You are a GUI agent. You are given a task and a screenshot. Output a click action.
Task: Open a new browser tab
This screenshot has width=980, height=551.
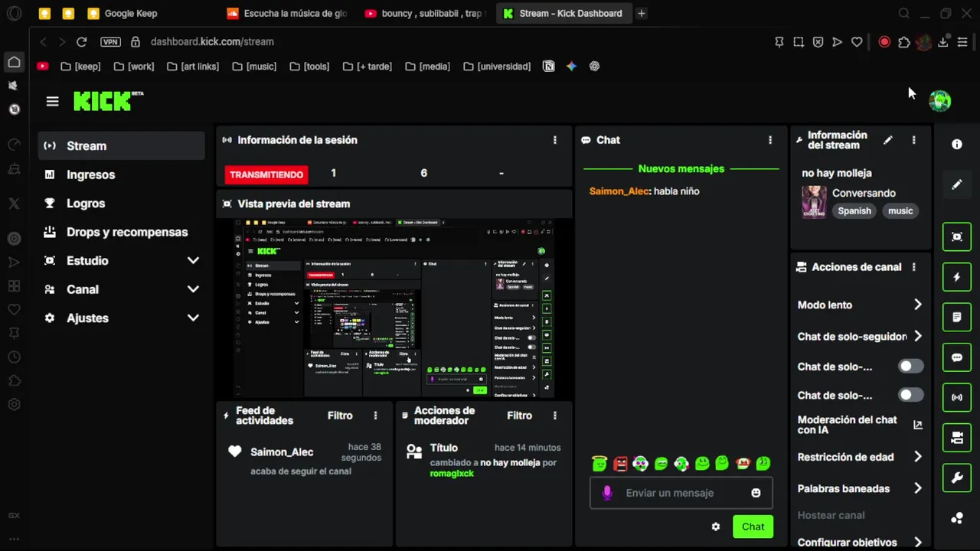642,13
